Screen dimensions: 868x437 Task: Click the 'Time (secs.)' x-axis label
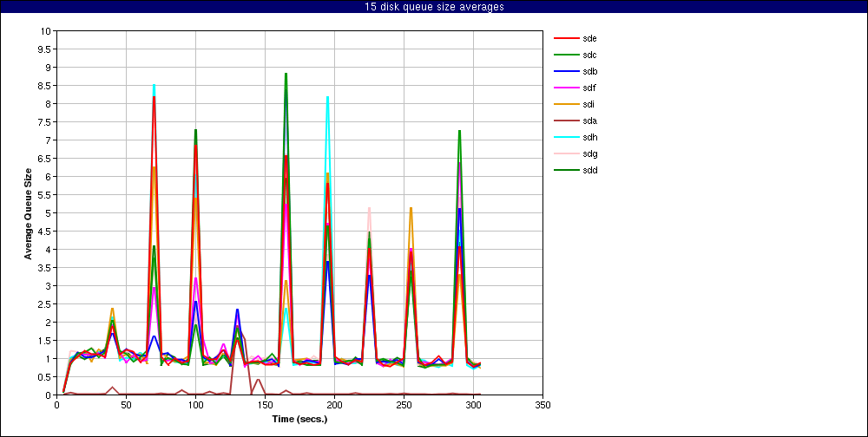(299, 419)
